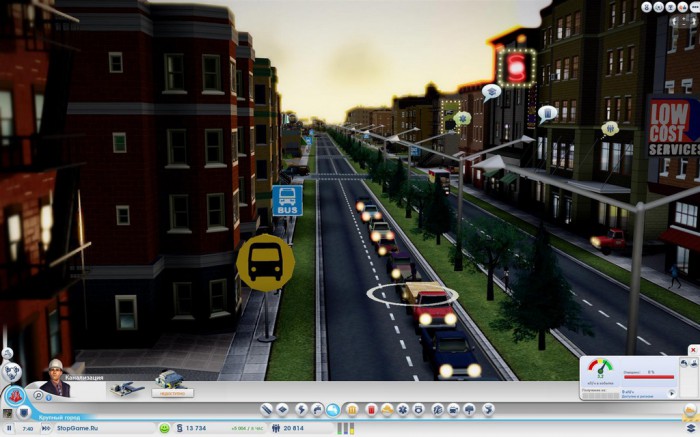
Task: Select the sewage treatment plant thumbnail
Action: coord(171,380)
